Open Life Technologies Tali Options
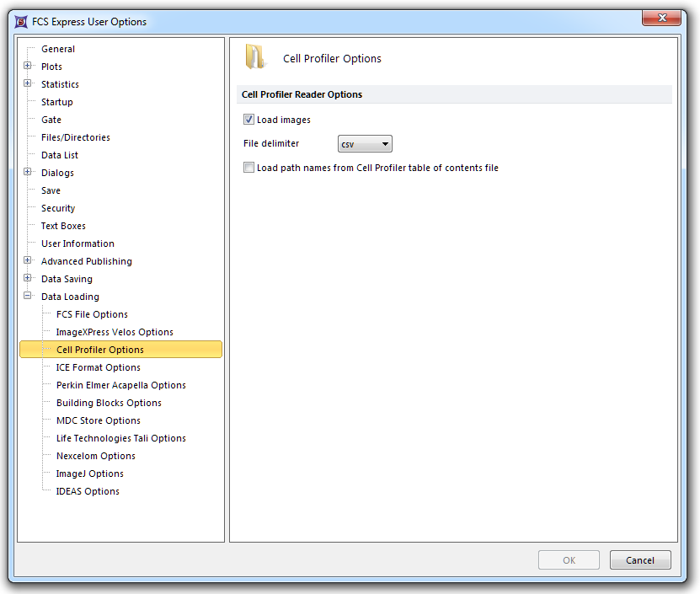The height and width of the screenshot is (594, 700). tap(121, 438)
